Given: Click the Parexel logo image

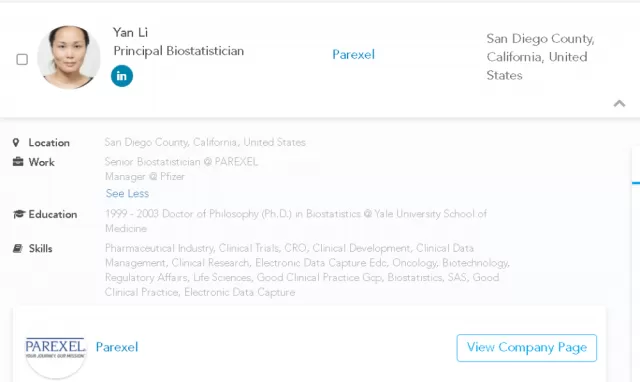Looking at the screenshot, I should tap(56, 348).
